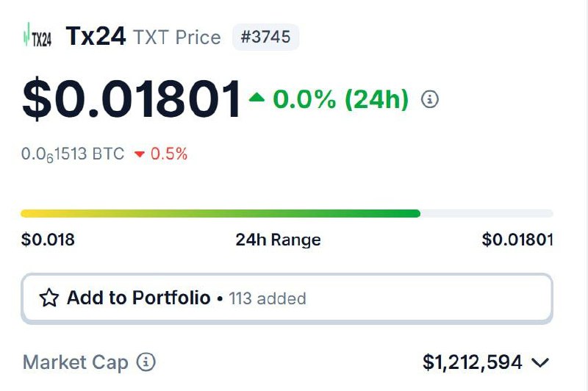This screenshot has width=588, height=391.
Task: Click the Add to Portfolio button
Action: pyautogui.click(x=287, y=298)
